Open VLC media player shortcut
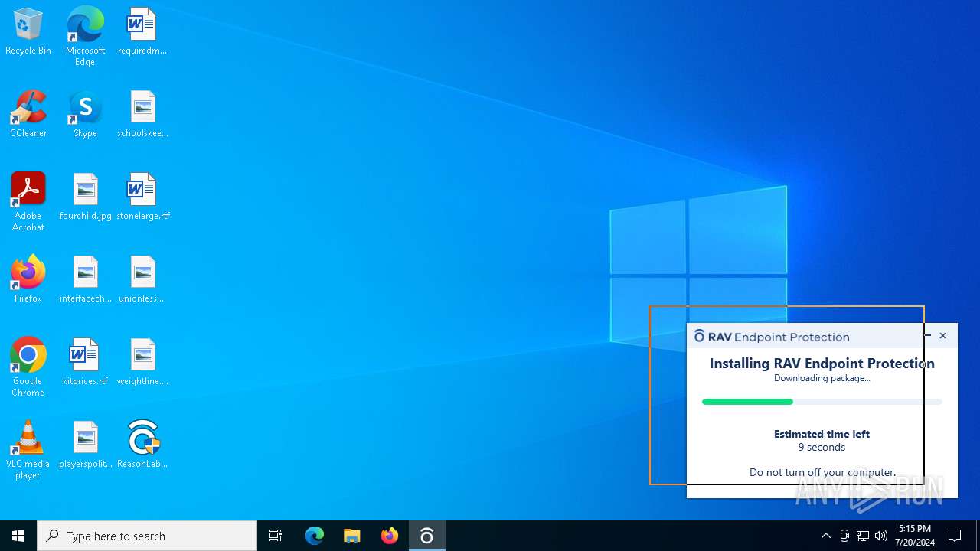Image resolution: width=980 pixels, height=551 pixels. click(x=28, y=450)
